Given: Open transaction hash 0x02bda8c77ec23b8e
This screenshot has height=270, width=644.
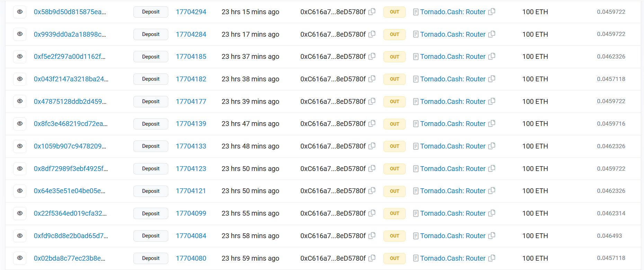Looking at the screenshot, I should tap(70, 258).
